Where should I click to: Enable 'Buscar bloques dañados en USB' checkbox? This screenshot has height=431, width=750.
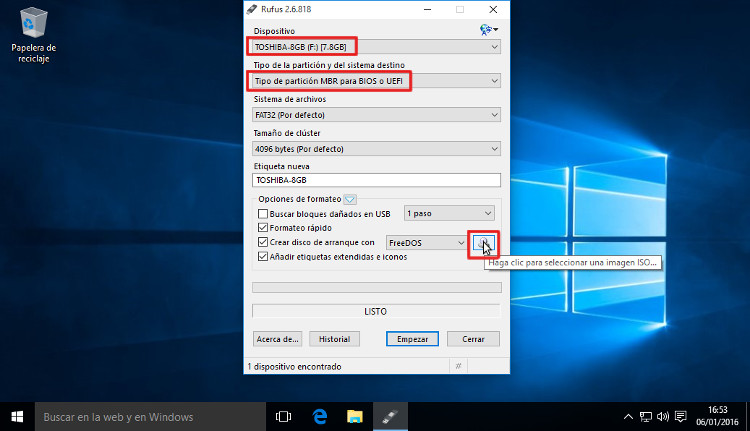(263, 213)
